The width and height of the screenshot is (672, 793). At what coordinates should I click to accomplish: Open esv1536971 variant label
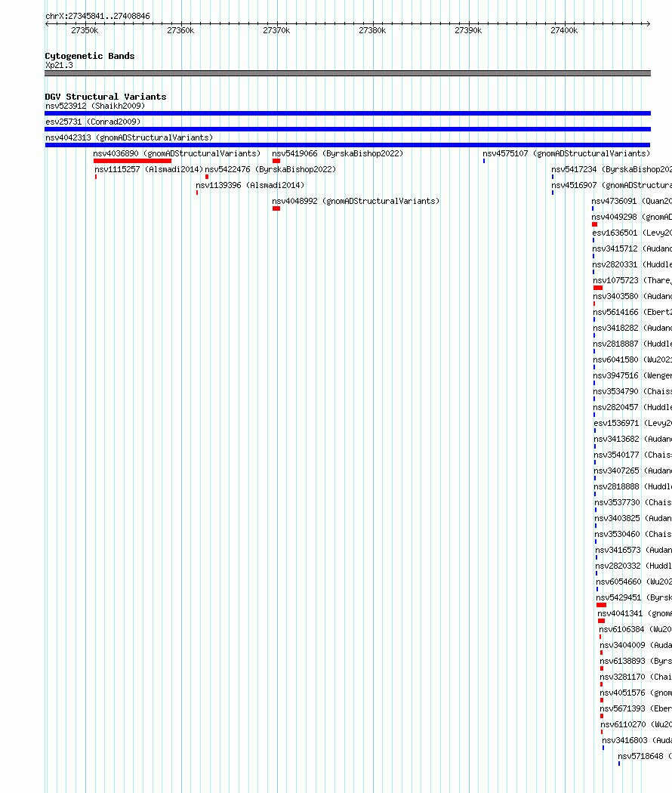(633, 423)
